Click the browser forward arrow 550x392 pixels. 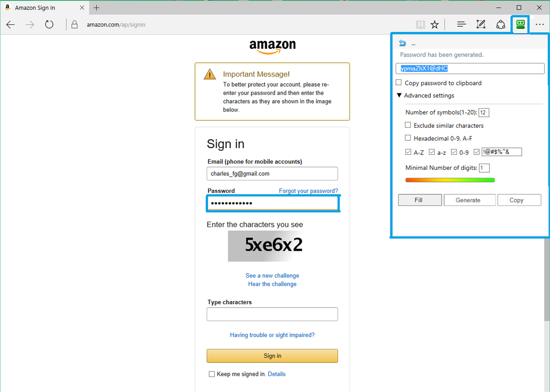30,24
